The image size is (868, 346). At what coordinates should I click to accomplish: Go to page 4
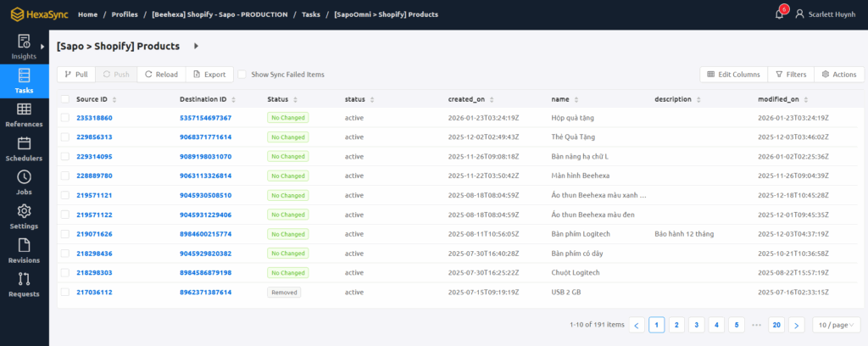pyautogui.click(x=716, y=325)
